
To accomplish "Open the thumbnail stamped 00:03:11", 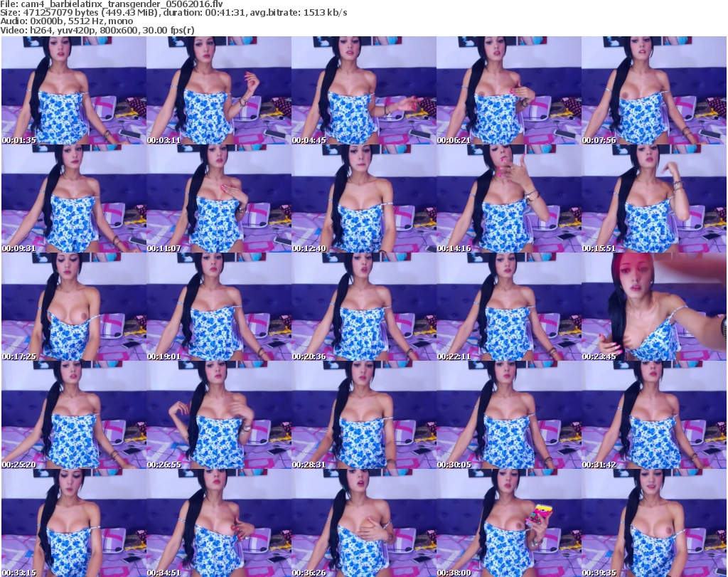I will 219,90.
